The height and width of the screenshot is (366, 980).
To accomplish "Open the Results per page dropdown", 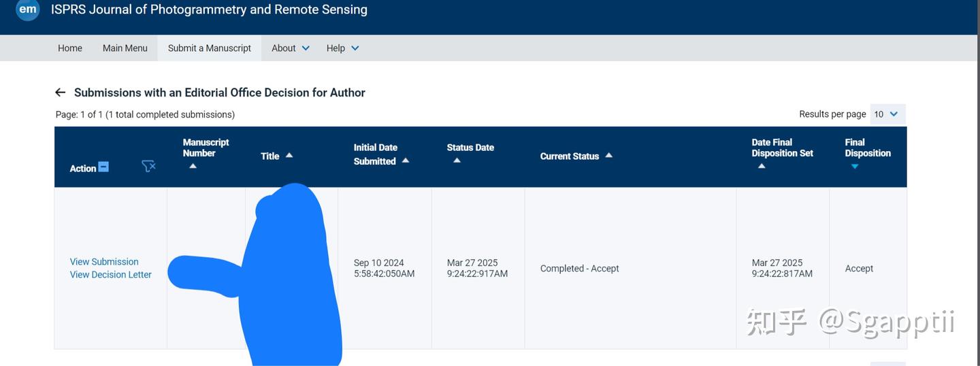I will click(x=887, y=114).
